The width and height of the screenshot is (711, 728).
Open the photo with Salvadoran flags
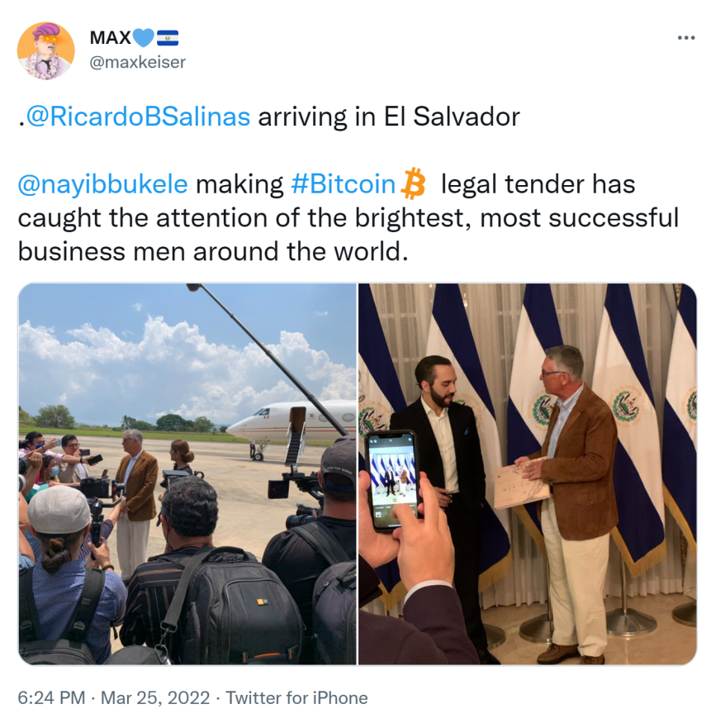528,474
